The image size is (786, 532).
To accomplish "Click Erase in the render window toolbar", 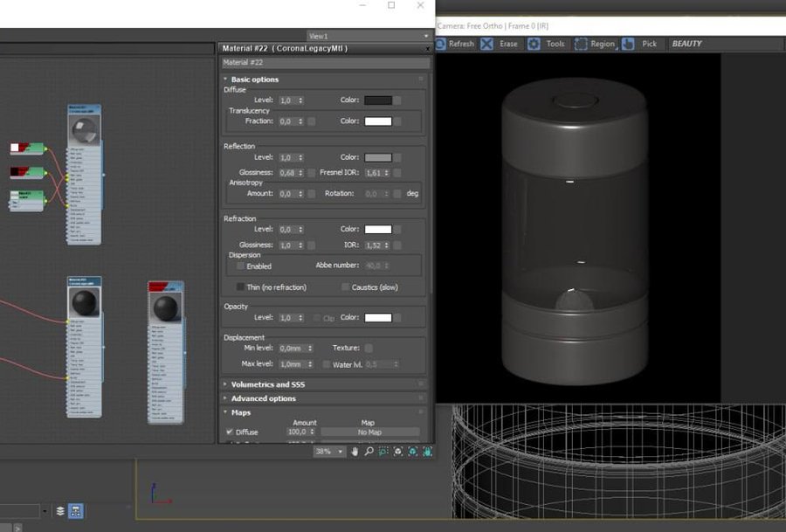I will 499,45.
